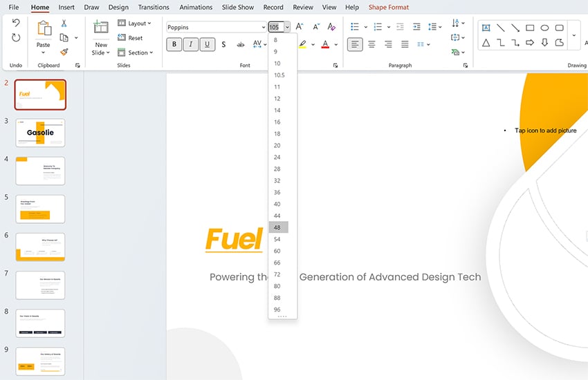This screenshot has width=588, height=380.
Task: Click the Cut scissors icon
Action: coord(64,23)
